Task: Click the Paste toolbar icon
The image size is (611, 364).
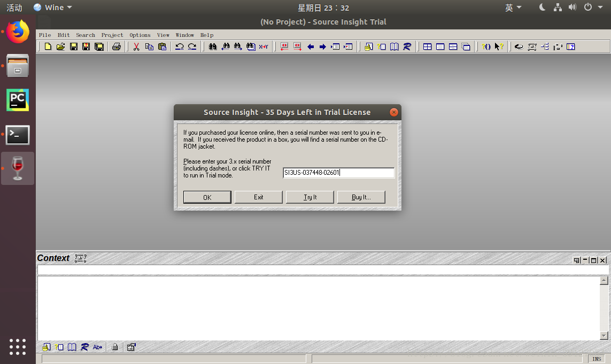Action: coord(161,47)
